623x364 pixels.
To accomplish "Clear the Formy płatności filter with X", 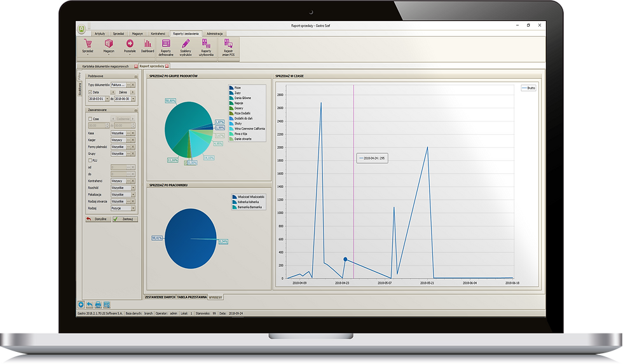I will tap(133, 147).
